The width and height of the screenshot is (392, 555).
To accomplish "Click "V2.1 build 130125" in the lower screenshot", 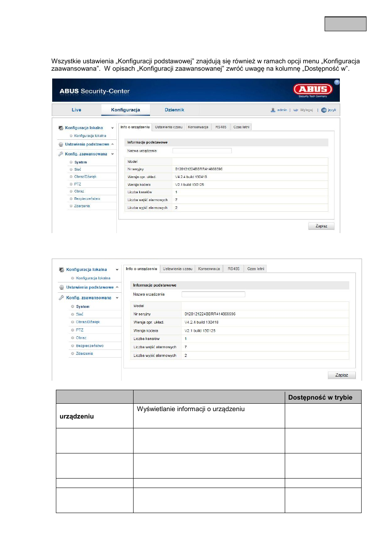I will [200, 331].
